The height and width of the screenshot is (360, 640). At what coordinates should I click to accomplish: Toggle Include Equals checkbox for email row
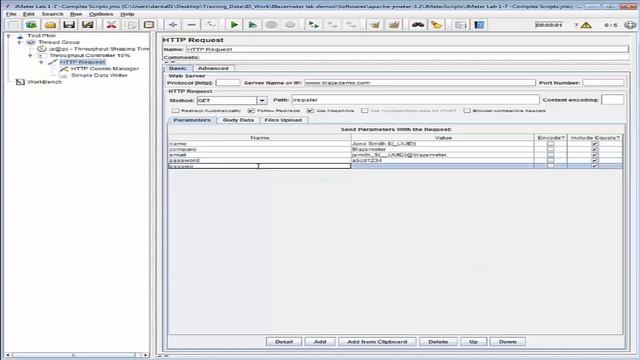595,155
